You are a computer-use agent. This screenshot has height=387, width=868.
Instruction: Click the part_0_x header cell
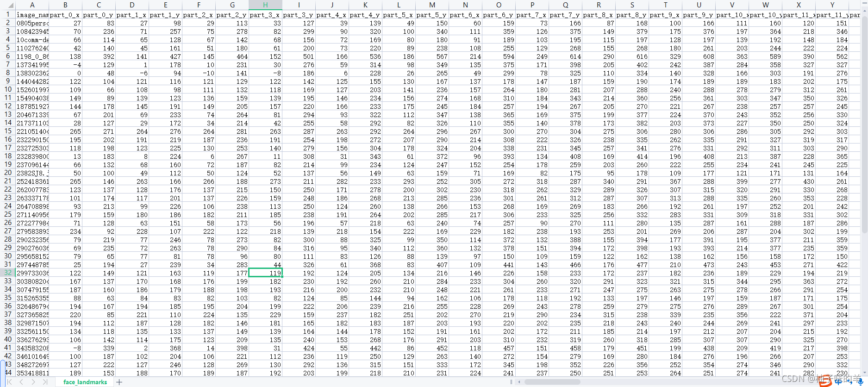65,15
